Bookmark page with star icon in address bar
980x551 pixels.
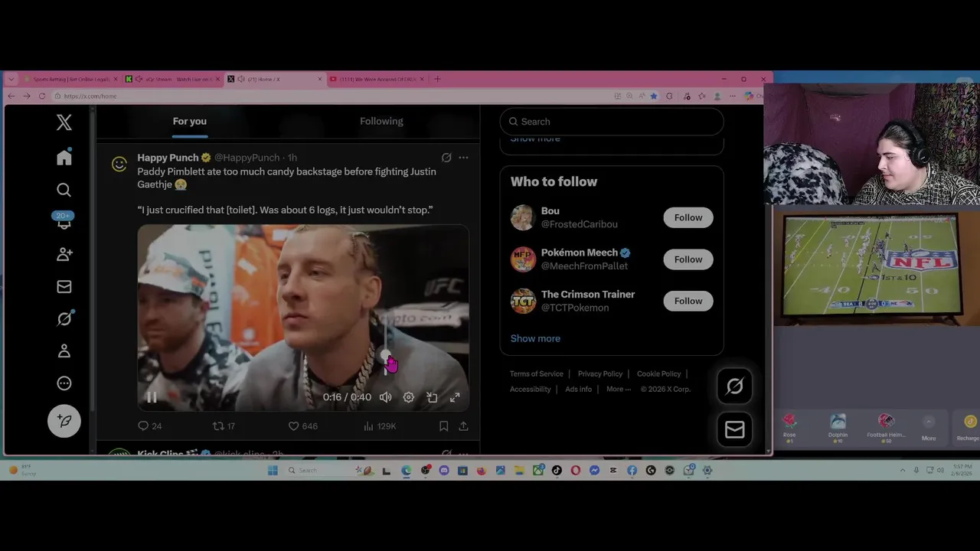click(x=653, y=96)
